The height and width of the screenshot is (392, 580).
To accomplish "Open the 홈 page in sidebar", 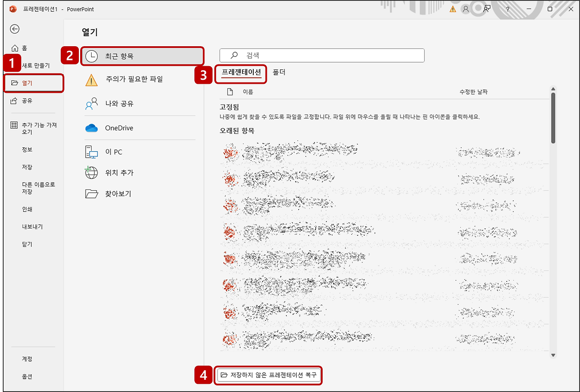I will (19, 48).
